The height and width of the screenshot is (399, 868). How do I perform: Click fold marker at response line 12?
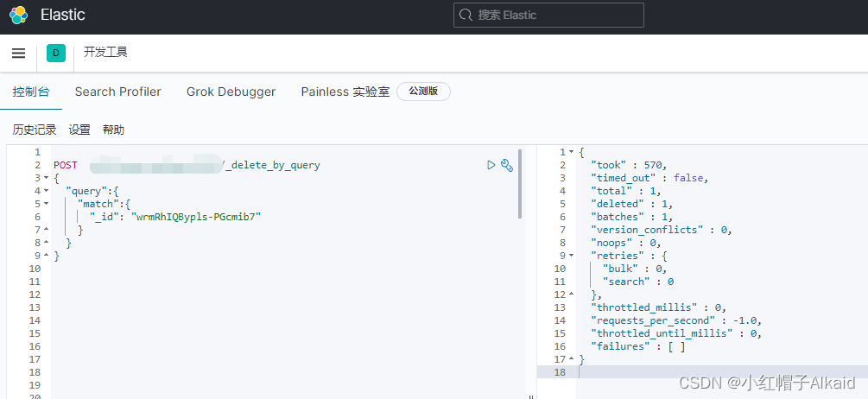571,294
